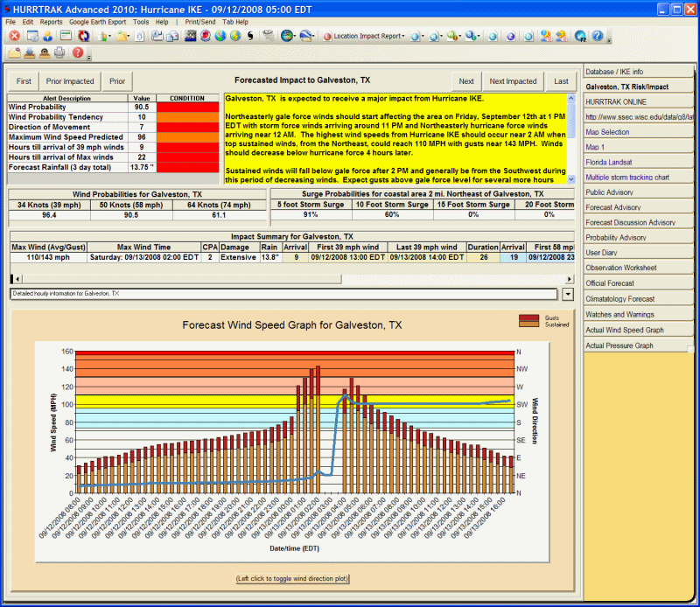Click the rubber stamp icon in second row
The width and height of the screenshot is (700, 607).
click(x=44, y=53)
